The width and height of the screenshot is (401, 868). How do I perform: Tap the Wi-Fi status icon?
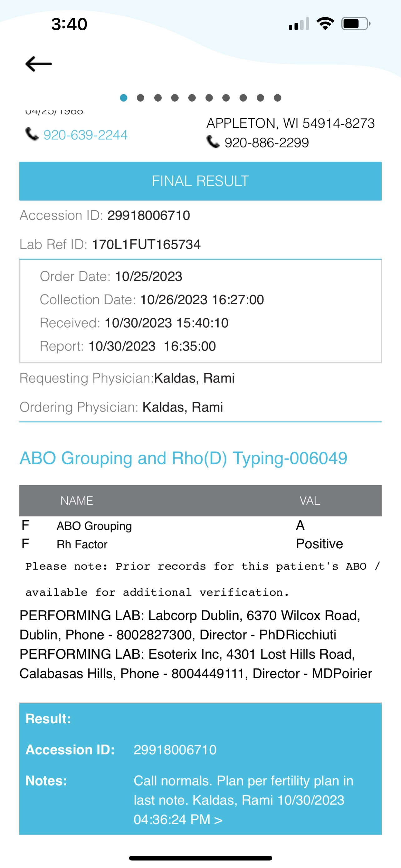[x=325, y=23]
